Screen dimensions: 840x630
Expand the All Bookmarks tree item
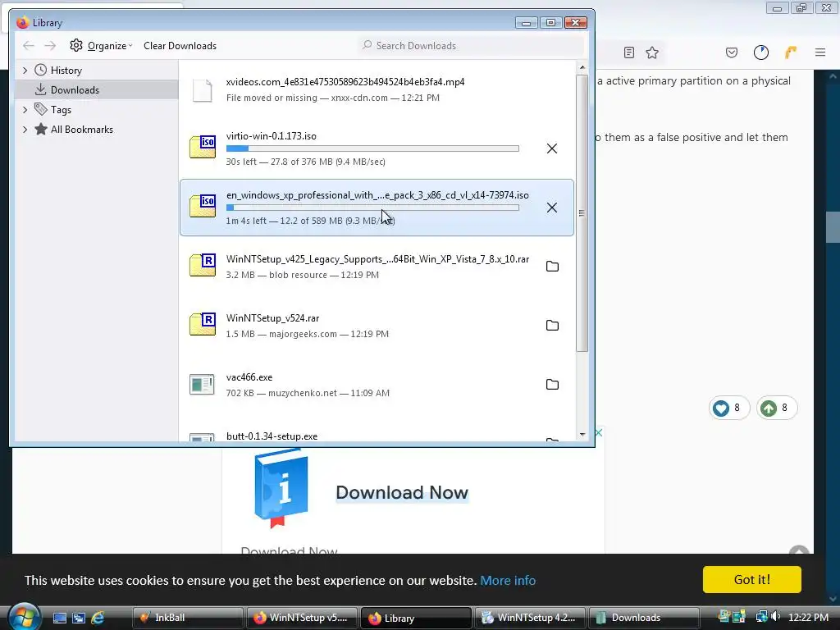coord(25,129)
